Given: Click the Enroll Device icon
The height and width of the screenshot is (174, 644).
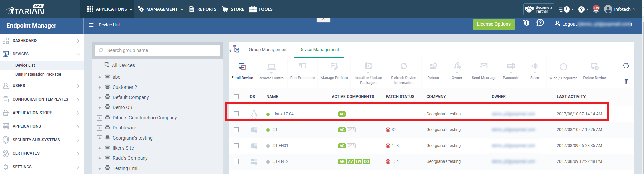Looking at the screenshot, I should tap(242, 67).
